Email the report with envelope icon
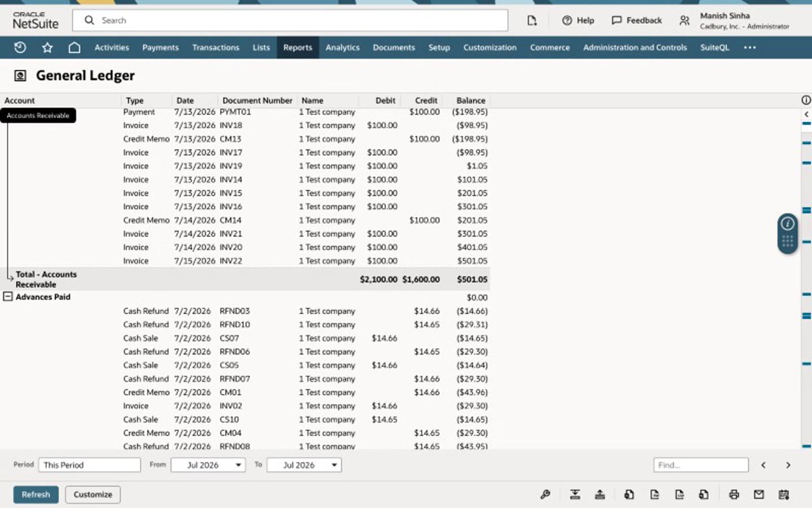 [x=759, y=494]
